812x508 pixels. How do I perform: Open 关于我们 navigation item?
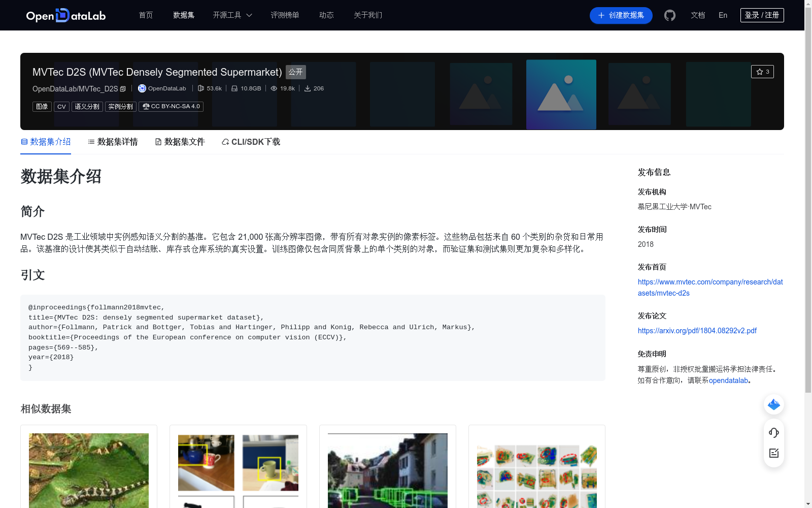[x=368, y=15]
